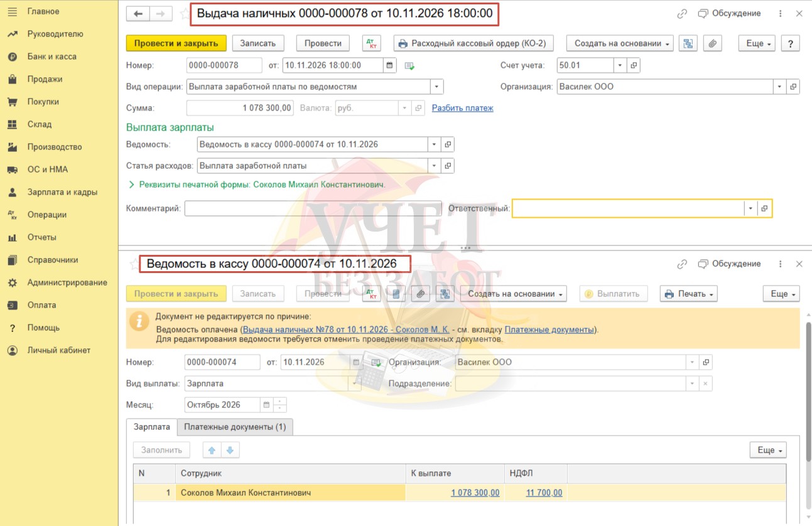This screenshot has width=812, height=526.
Task: Open Печать dropdown button
Action: coord(688,294)
